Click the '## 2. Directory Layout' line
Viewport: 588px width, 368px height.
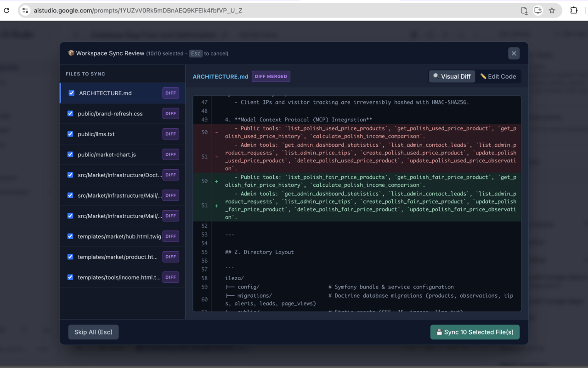[x=260, y=252]
